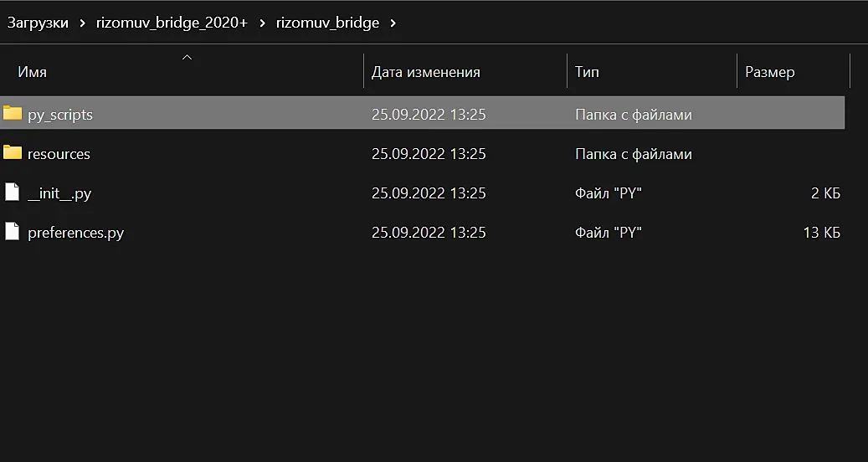Select the resources folder icon
The width and height of the screenshot is (868, 462).
[13, 152]
